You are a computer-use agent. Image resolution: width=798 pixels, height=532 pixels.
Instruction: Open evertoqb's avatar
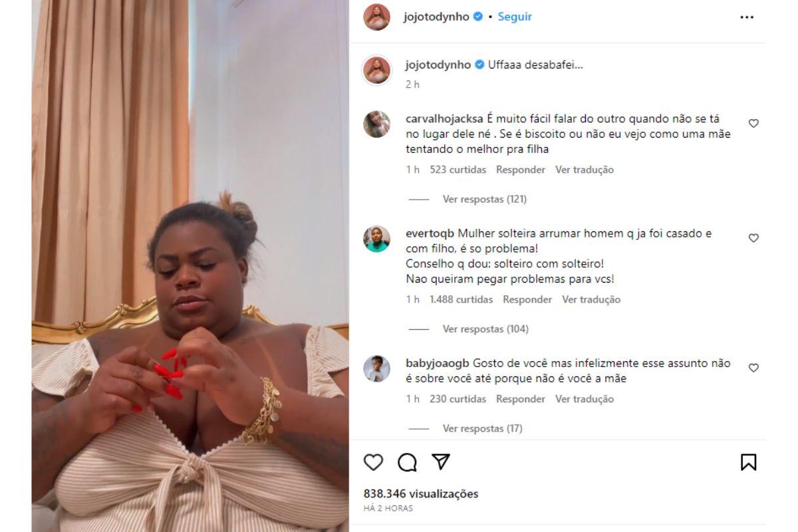[x=377, y=239]
